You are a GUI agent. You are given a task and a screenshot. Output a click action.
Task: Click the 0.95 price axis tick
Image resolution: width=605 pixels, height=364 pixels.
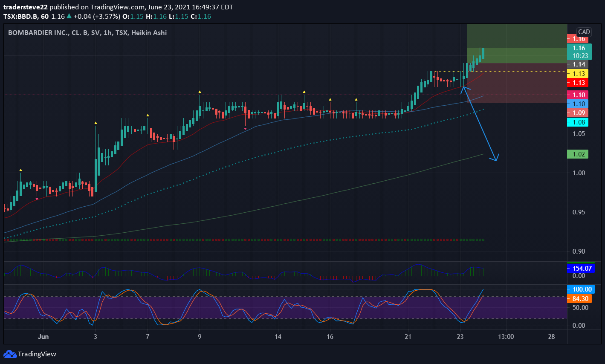pos(579,212)
